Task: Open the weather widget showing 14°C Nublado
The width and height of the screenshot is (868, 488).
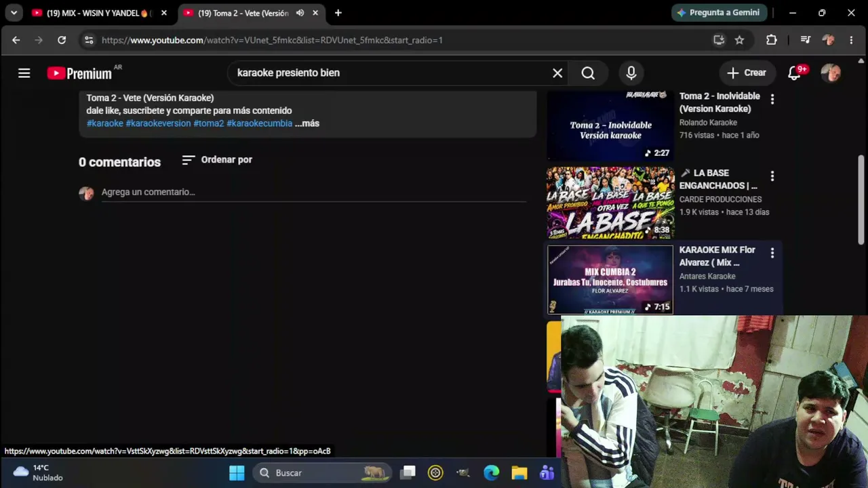Action: pos(39,472)
